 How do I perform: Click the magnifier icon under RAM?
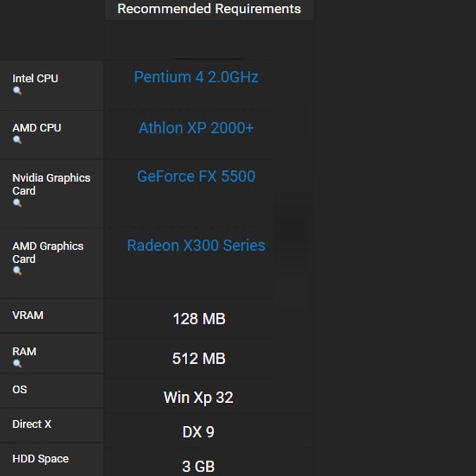[x=17, y=364]
